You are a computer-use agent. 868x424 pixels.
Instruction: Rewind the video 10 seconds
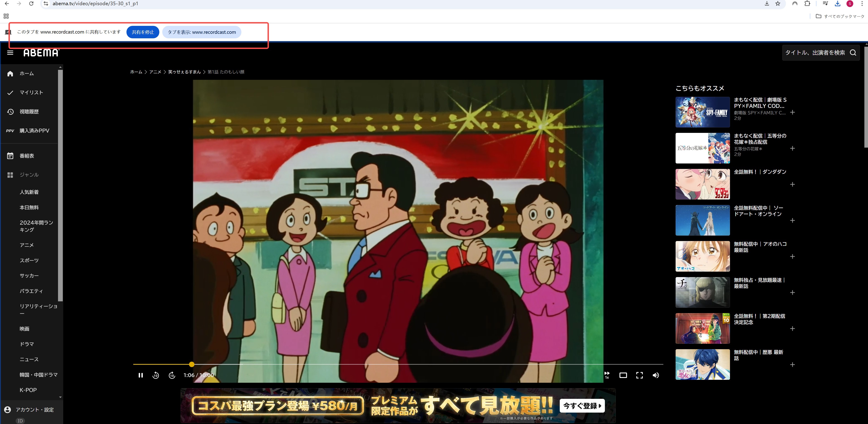tap(156, 375)
